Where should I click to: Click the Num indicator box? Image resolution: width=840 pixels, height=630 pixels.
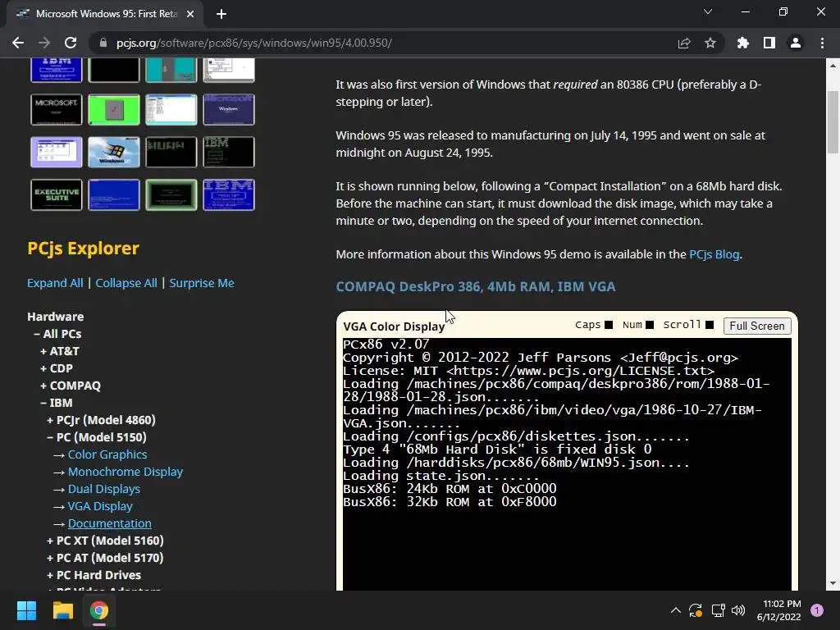click(650, 325)
